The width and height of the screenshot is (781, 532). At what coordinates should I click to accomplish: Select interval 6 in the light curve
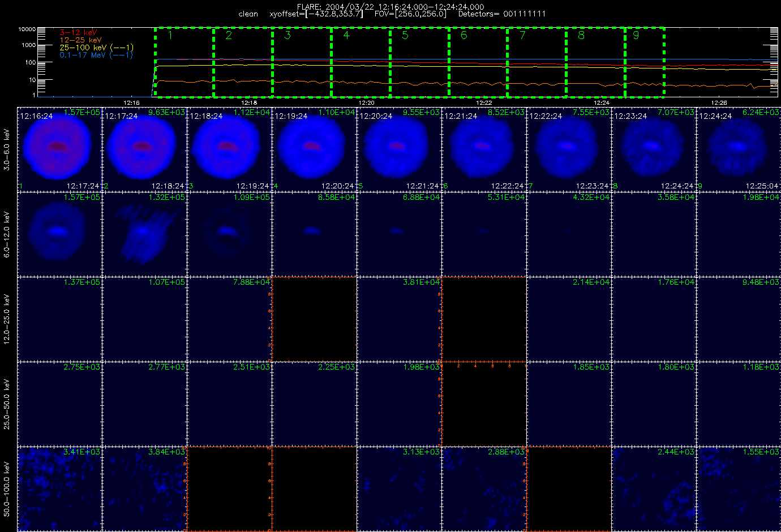[478, 62]
